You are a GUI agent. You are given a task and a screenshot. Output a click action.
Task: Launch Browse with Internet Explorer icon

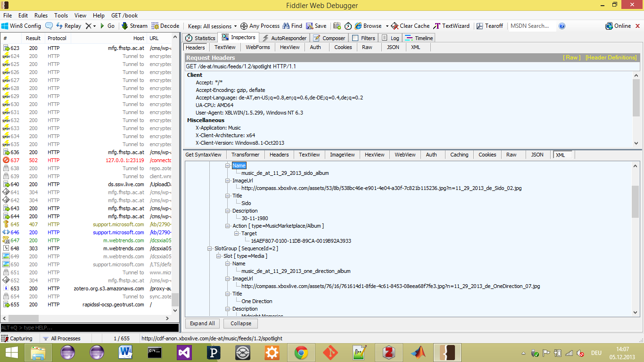(368, 26)
